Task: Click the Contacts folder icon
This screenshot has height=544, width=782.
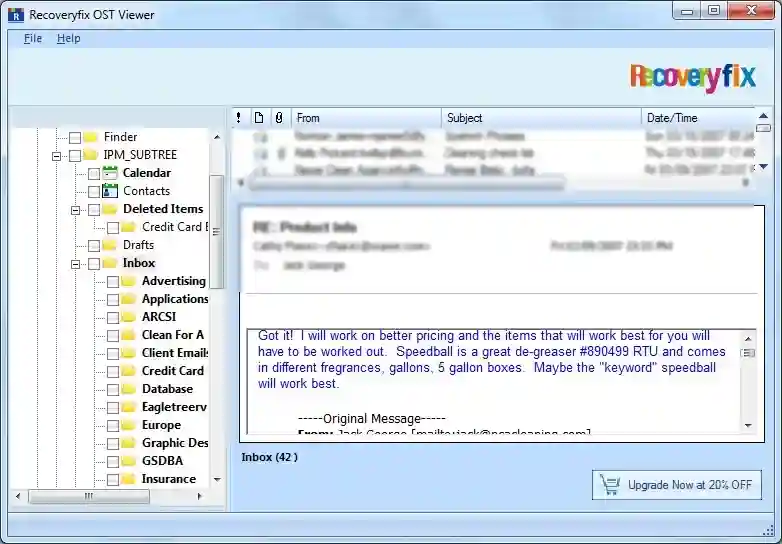Action: point(110,191)
